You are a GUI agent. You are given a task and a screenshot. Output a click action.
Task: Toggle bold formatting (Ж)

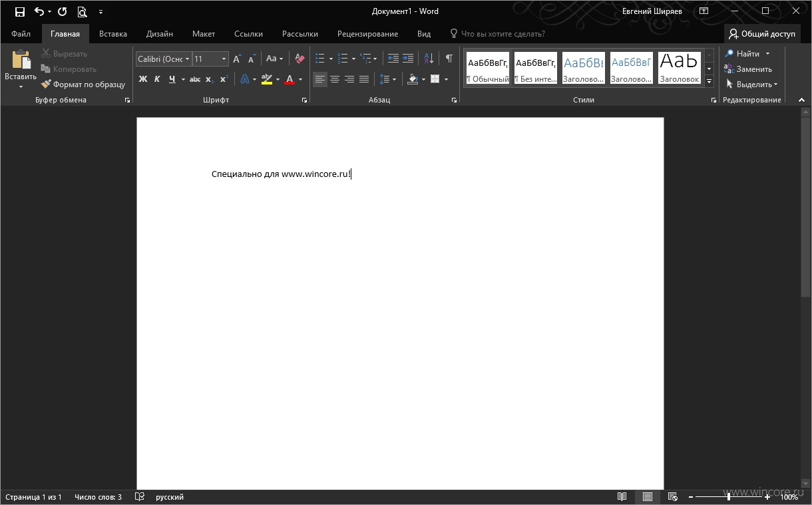pos(143,79)
